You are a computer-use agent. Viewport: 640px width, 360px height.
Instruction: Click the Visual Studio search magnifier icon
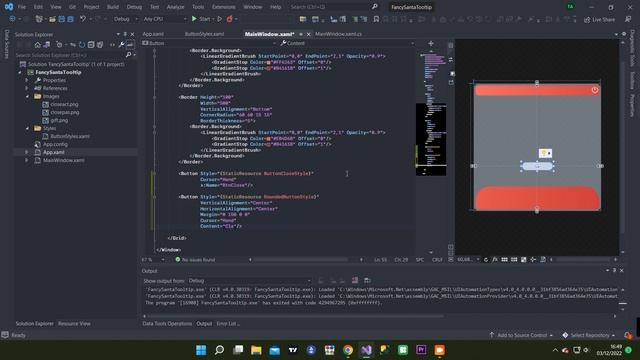pyautogui.click(x=375, y=7)
